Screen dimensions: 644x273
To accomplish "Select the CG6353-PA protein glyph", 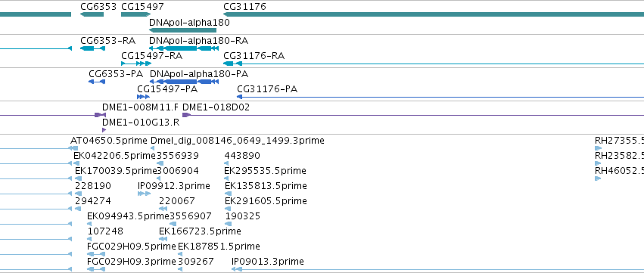I will point(97,82).
